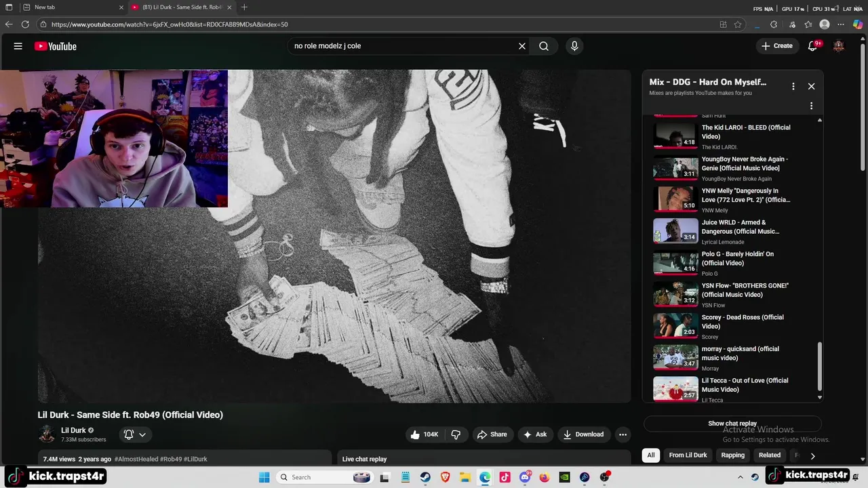
Task: Share the video
Action: coord(492,434)
